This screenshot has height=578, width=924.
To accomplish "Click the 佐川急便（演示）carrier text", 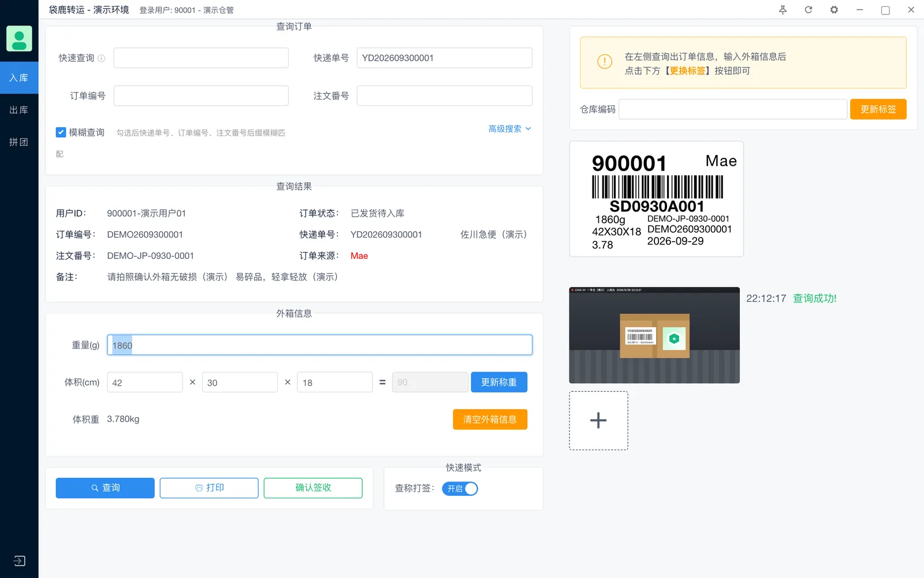I will (x=494, y=235).
